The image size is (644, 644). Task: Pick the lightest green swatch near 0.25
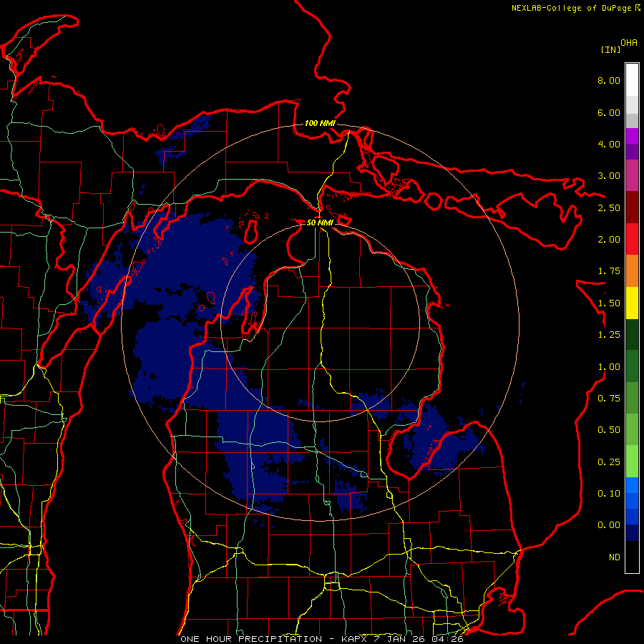(632, 462)
